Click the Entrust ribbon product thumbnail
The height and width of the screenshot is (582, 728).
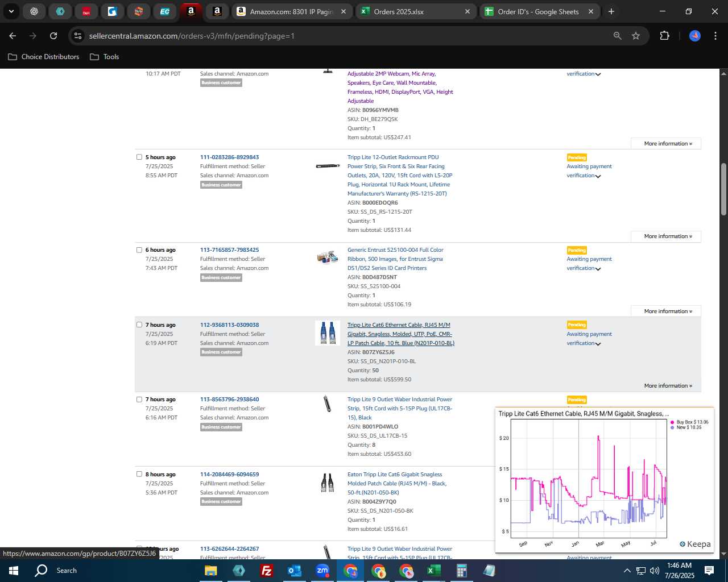click(x=328, y=257)
